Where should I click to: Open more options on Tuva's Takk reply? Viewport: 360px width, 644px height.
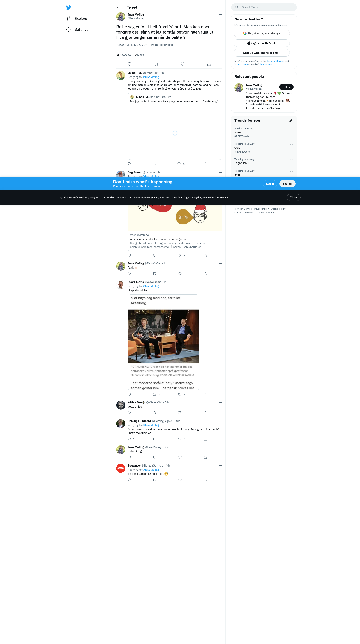[x=220, y=263]
